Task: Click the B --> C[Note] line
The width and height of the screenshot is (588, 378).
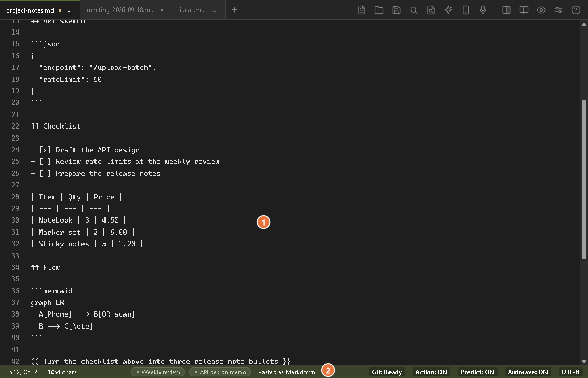Action: pos(66,326)
